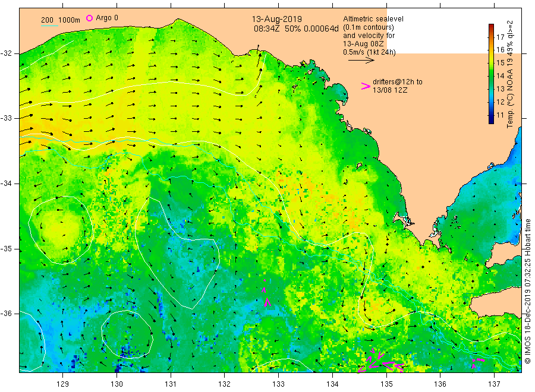Click the longitude label 130

click(117, 384)
